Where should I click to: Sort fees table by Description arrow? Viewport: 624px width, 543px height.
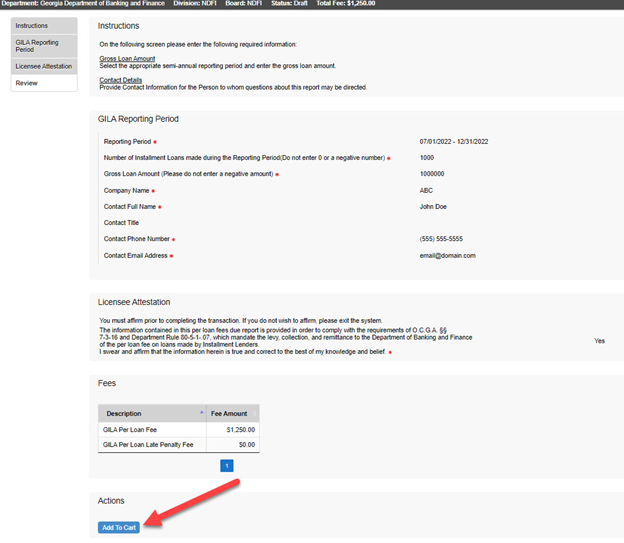[202, 412]
